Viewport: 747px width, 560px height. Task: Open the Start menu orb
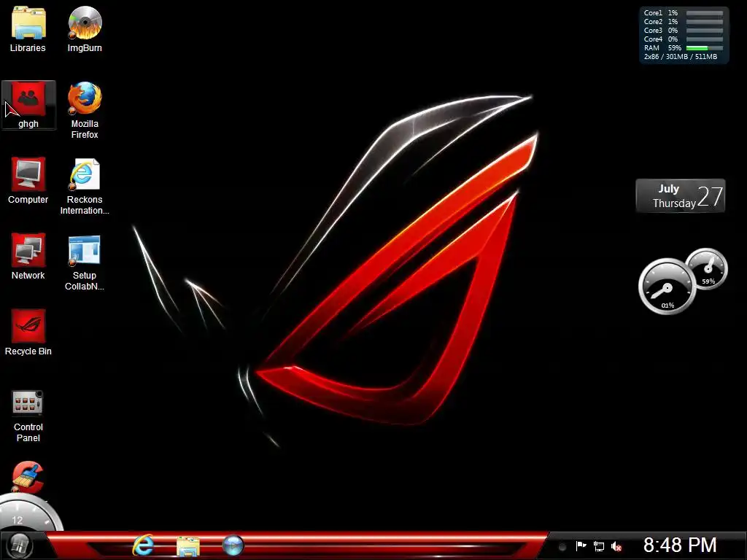click(18, 545)
